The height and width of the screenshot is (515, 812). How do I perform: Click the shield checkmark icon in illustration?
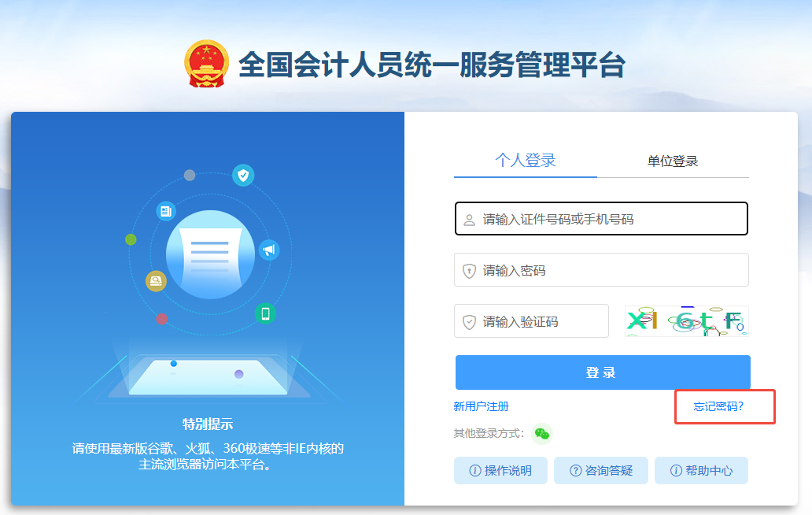click(x=243, y=175)
